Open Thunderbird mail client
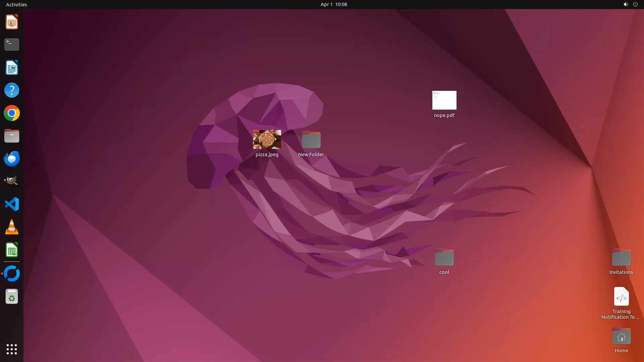The width and height of the screenshot is (644, 362). point(12,159)
